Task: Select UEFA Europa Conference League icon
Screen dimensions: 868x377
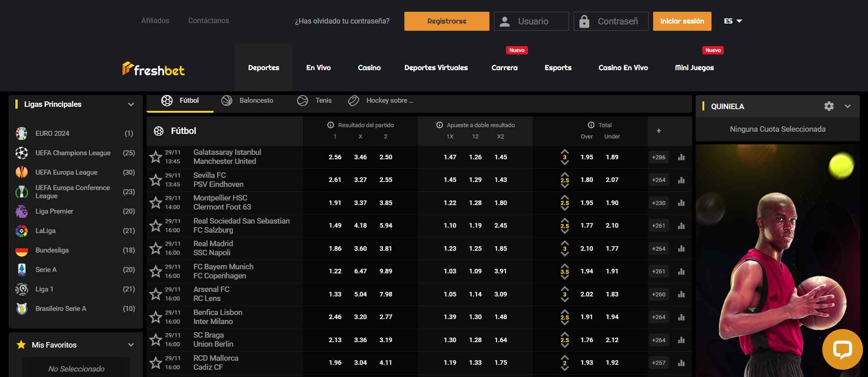Action: [21, 192]
